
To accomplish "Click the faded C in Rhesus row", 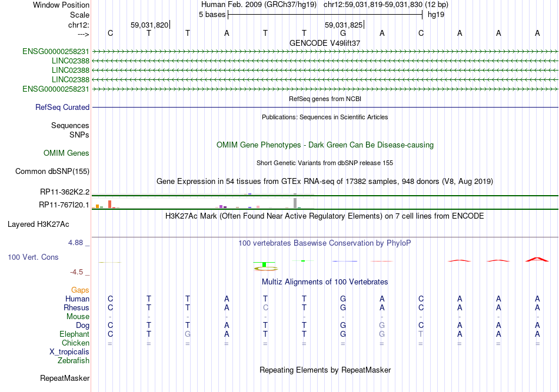I will (265, 308).
